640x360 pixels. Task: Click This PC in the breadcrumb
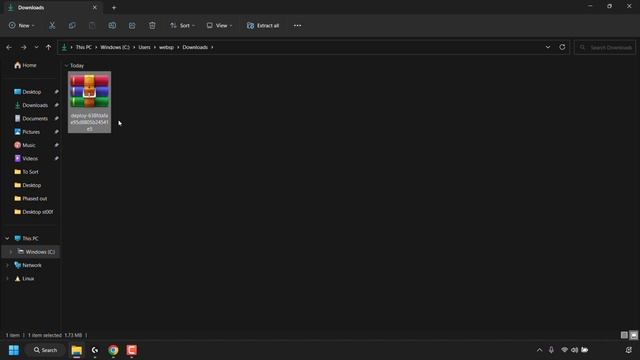click(x=84, y=47)
